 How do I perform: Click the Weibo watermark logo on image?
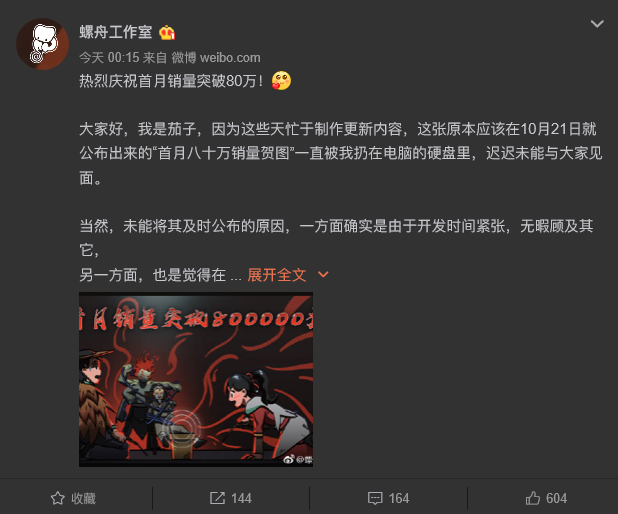(x=289, y=459)
